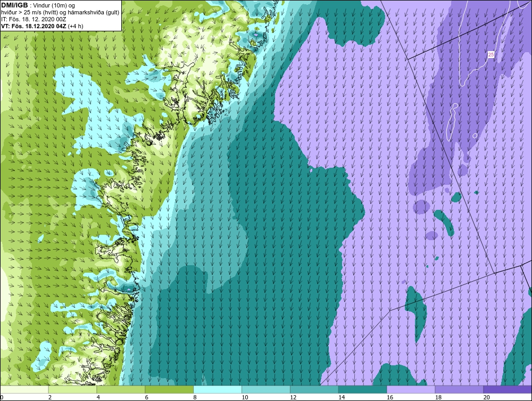Click the scale number 10
Image resolution: width=532 pixels, height=401 pixels.
[x=245, y=397]
